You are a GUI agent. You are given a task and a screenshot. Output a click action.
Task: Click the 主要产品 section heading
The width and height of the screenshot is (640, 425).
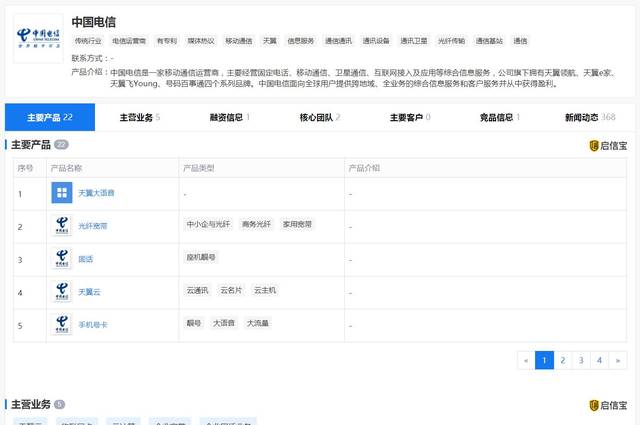(31, 145)
